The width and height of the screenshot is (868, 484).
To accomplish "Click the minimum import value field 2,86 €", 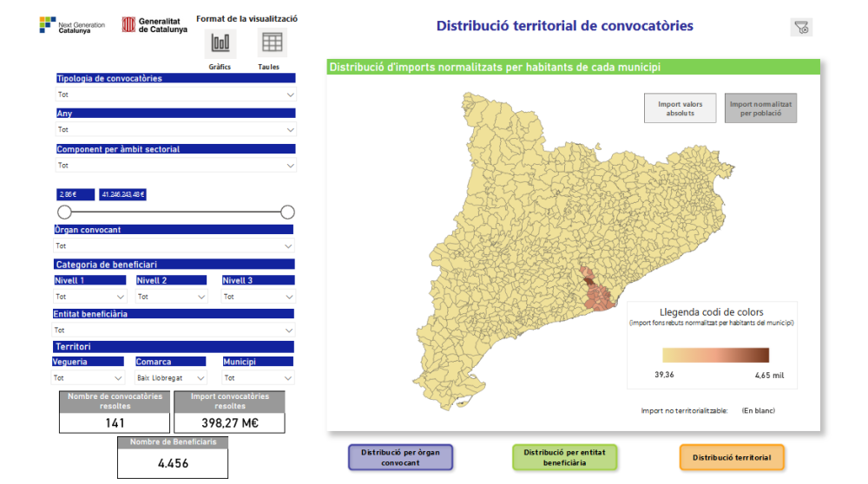I will (x=69, y=194).
